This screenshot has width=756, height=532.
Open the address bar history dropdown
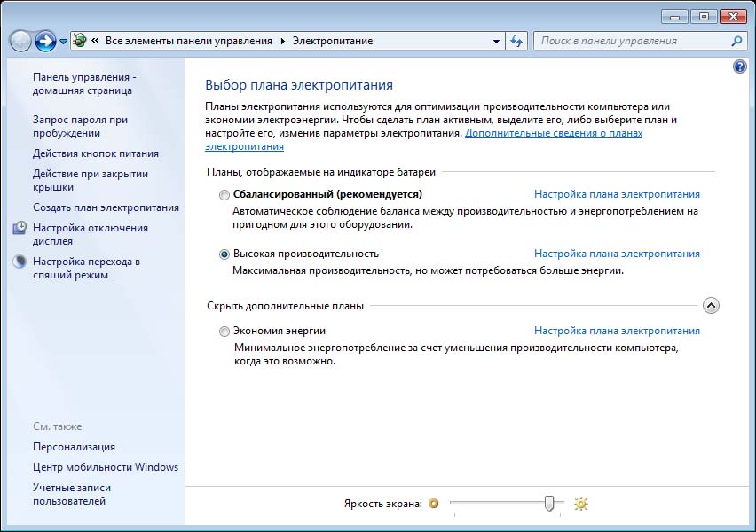click(x=496, y=42)
